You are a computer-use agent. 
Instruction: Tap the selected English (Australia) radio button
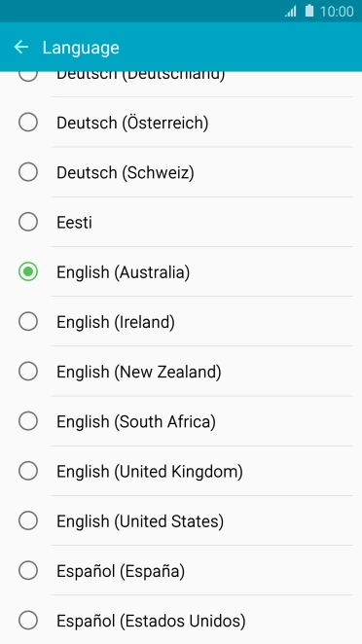pyautogui.click(x=28, y=271)
